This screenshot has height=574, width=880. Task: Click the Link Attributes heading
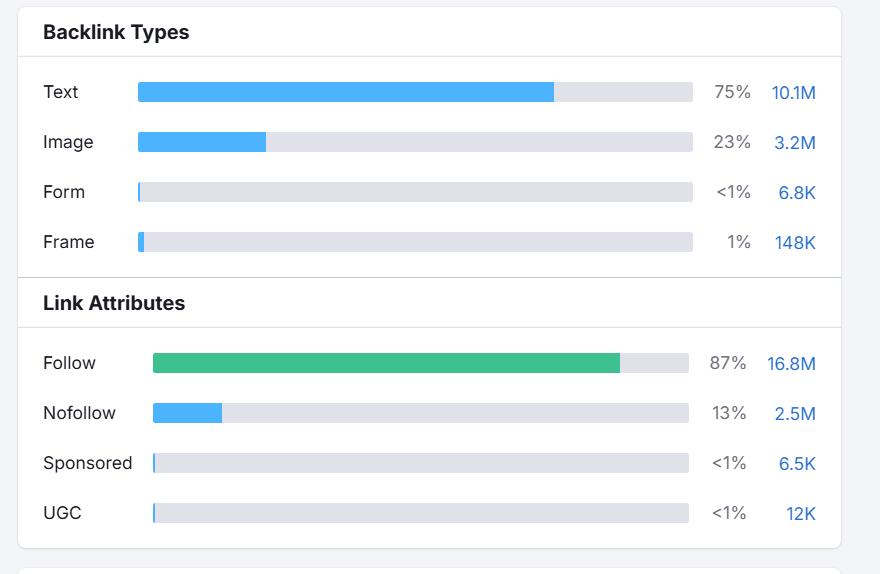[x=114, y=303]
